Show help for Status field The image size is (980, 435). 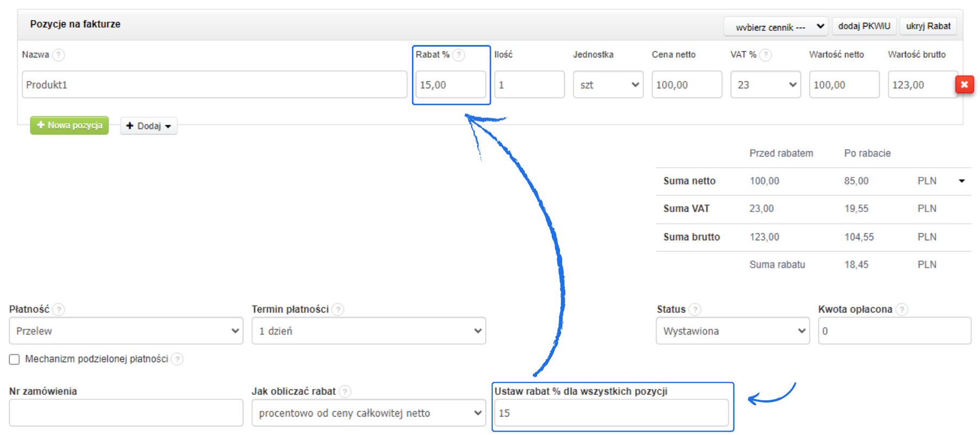[x=695, y=309]
